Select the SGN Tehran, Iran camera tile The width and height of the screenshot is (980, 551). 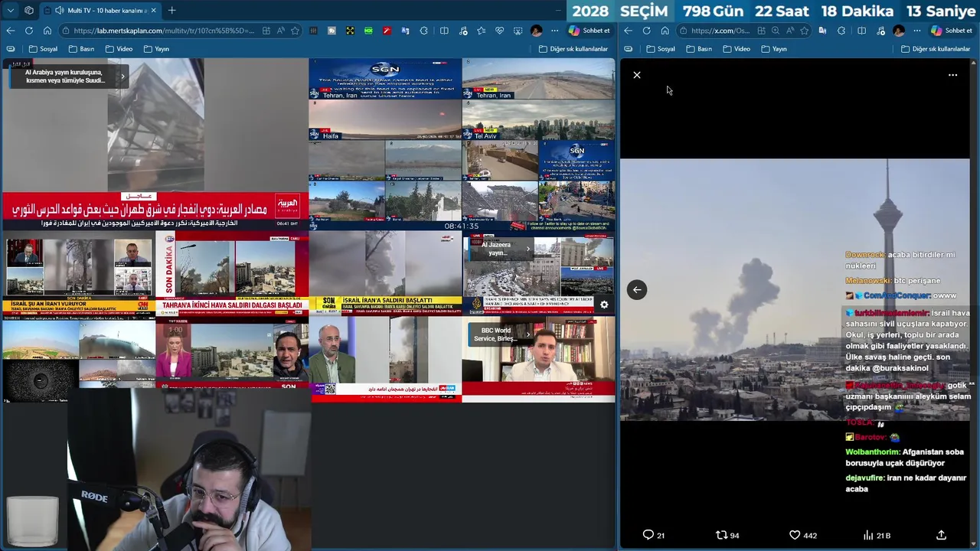[x=385, y=79]
